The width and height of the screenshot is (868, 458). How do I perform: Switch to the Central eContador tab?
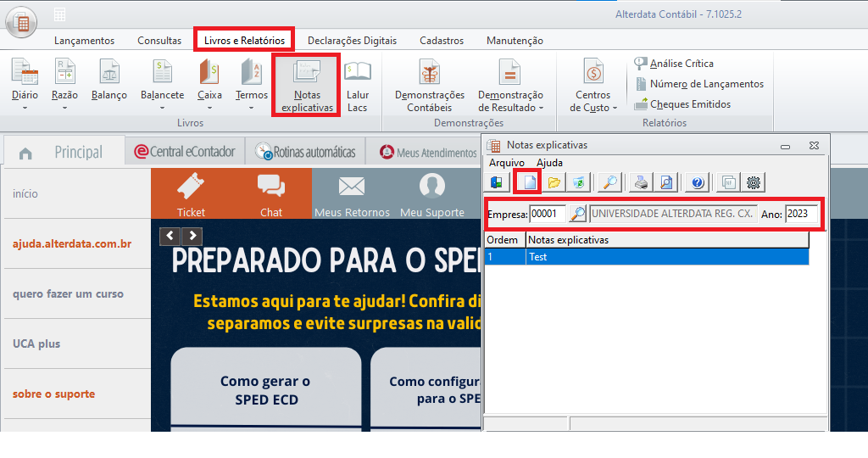[186, 152]
